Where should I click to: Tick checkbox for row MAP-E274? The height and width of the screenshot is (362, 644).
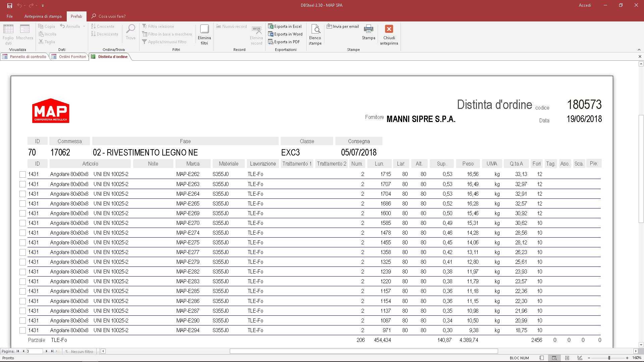[x=22, y=233]
